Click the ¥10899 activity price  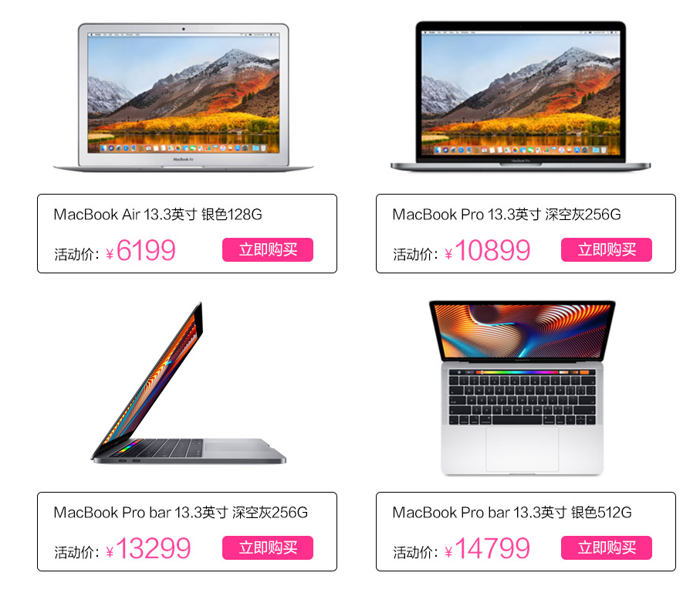488,250
